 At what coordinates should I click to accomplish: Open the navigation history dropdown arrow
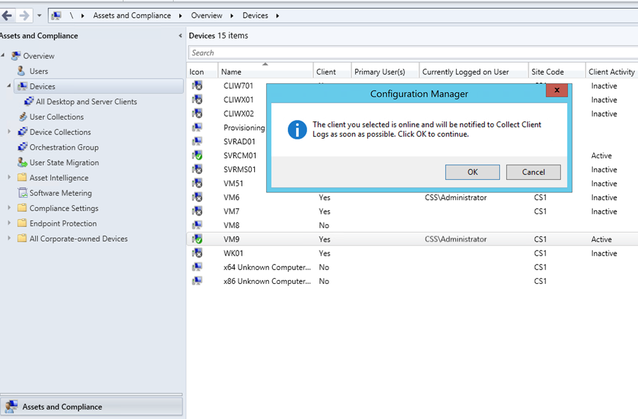pos(39,15)
